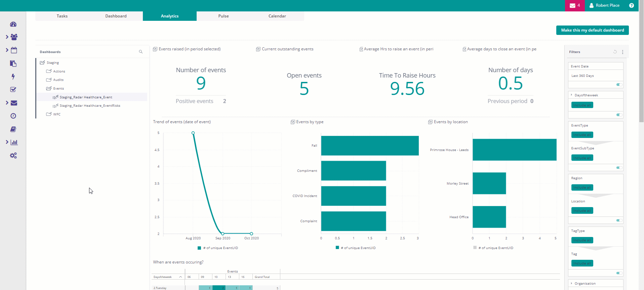Open the Events by location link icon
Viewport: 644px width, 290px height.
(430, 122)
